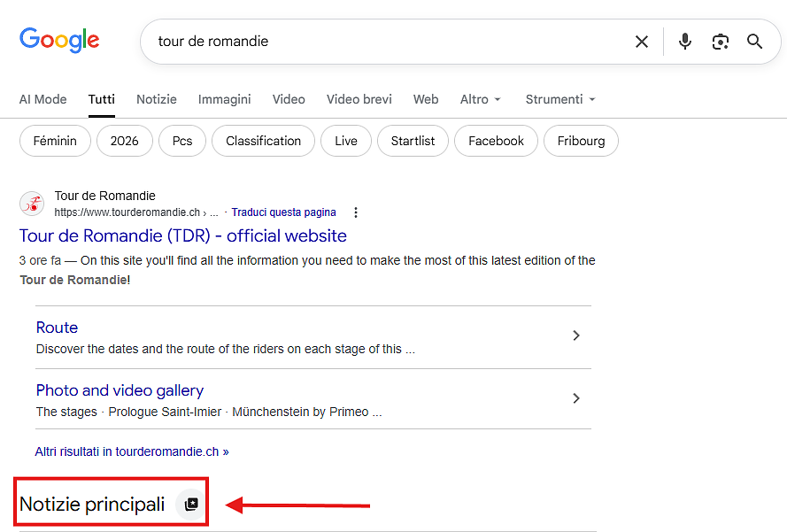787x532 pixels.
Task: Open the AI Mode tab
Action: click(42, 99)
